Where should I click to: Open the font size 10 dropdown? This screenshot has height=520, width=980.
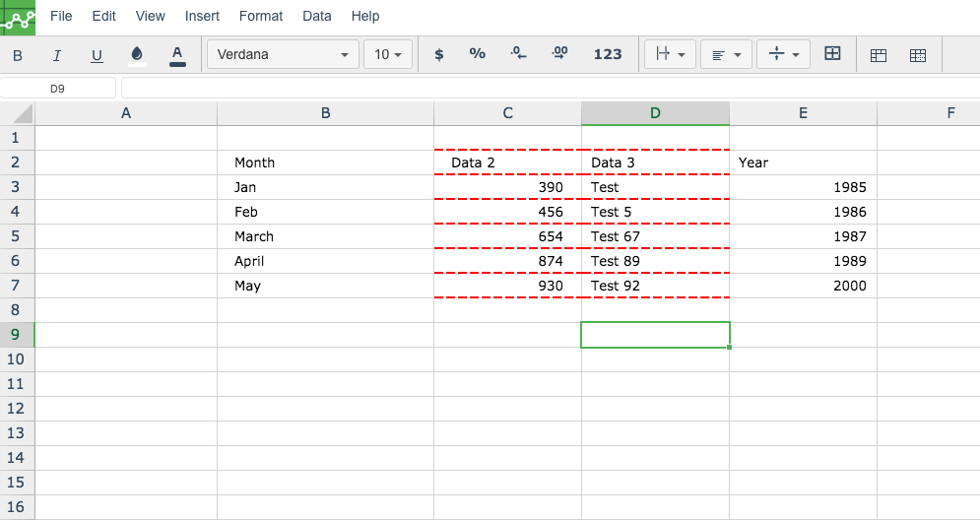pos(388,54)
